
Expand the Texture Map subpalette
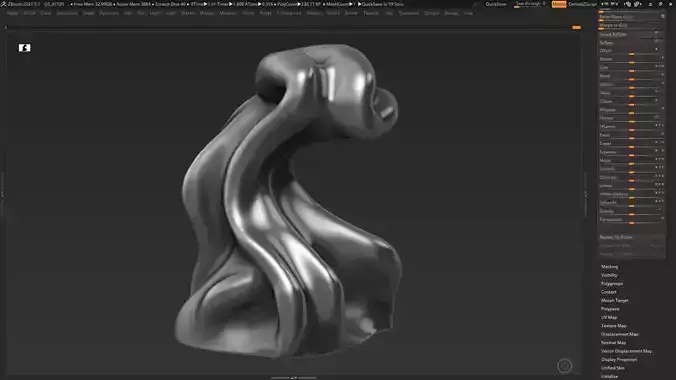click(x=613, y=326)
